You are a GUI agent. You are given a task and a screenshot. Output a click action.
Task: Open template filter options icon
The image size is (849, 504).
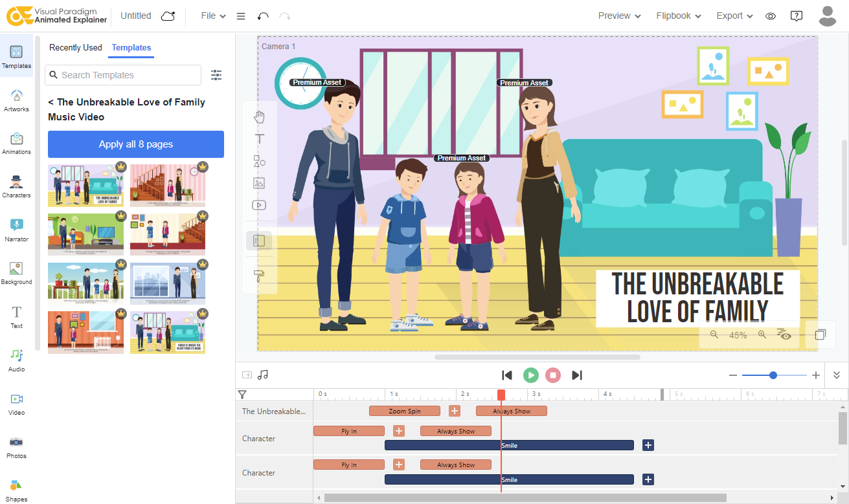pyautogui.click(x=216, y=75)
